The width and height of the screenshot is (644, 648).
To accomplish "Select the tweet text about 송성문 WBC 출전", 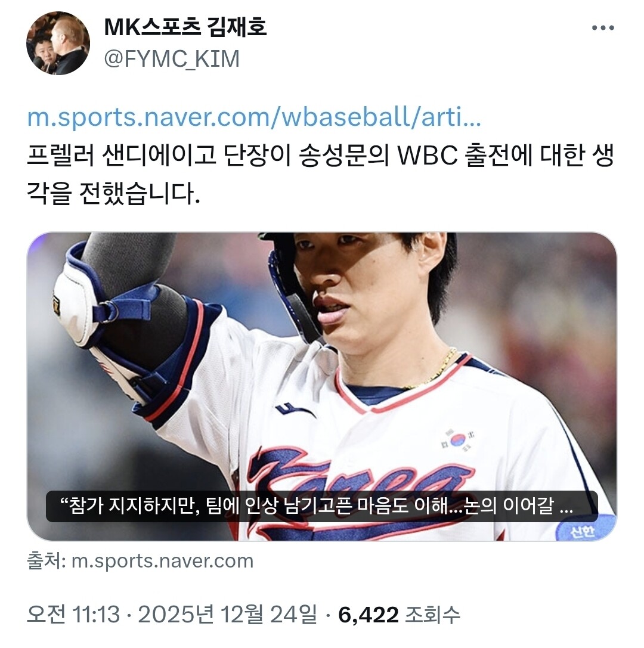I will coord(320,175).
